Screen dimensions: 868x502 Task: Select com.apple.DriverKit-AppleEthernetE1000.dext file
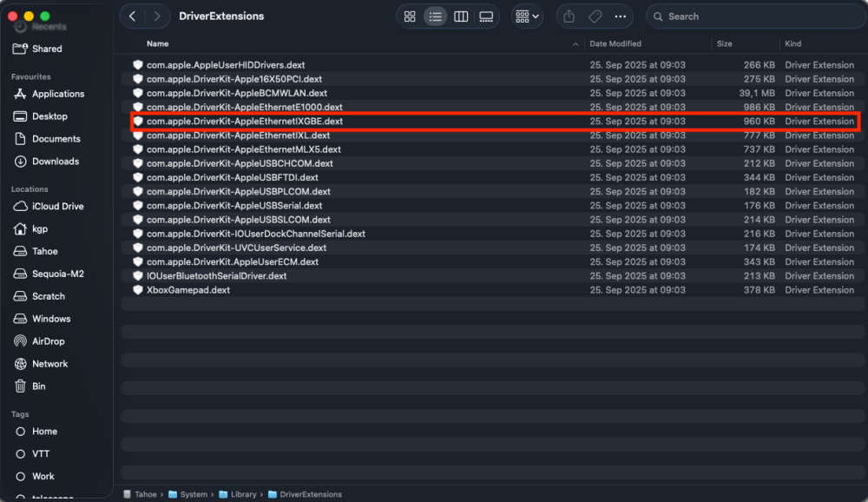coord(493,107)
